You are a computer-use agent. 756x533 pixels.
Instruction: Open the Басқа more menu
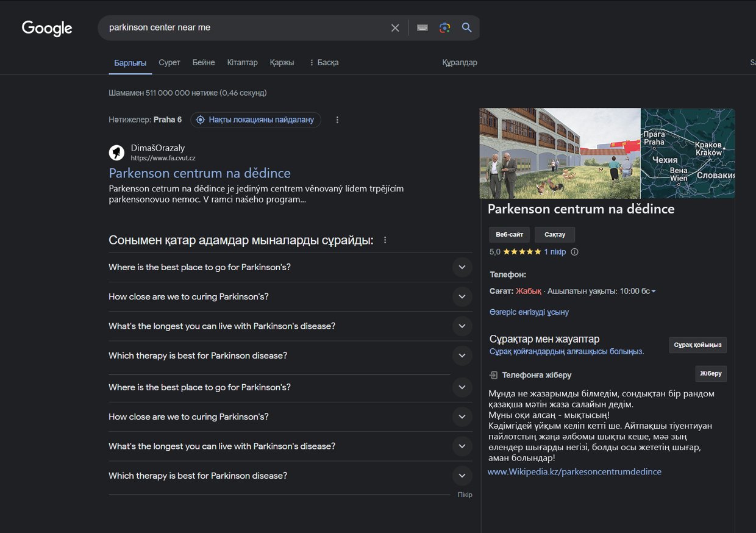324,63
